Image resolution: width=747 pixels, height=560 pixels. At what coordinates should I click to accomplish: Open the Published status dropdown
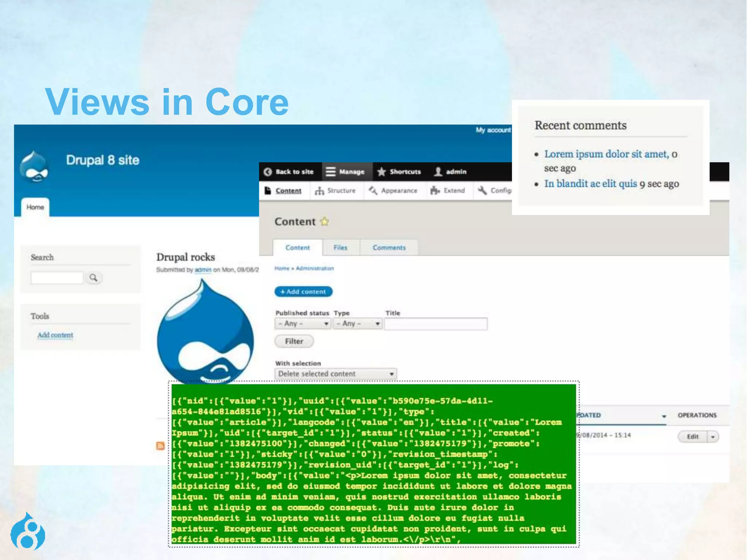tap(303, 323)
